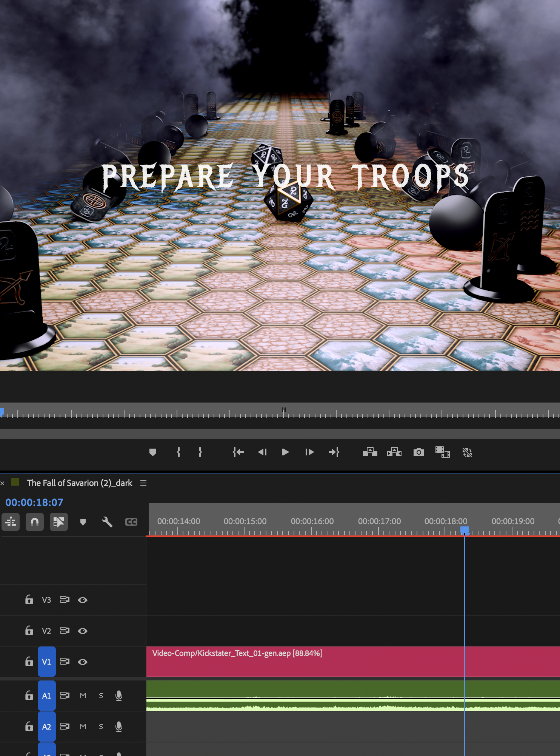Mute the A1 audio track
Image resolution: width=560 pixels, height=756 pixels.
point(83,696)
